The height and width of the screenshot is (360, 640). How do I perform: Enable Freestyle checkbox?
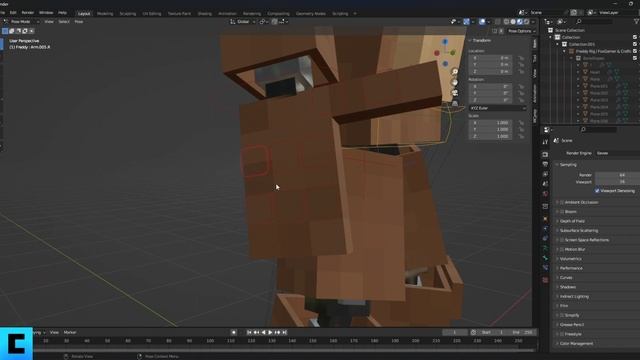[562, 334]
